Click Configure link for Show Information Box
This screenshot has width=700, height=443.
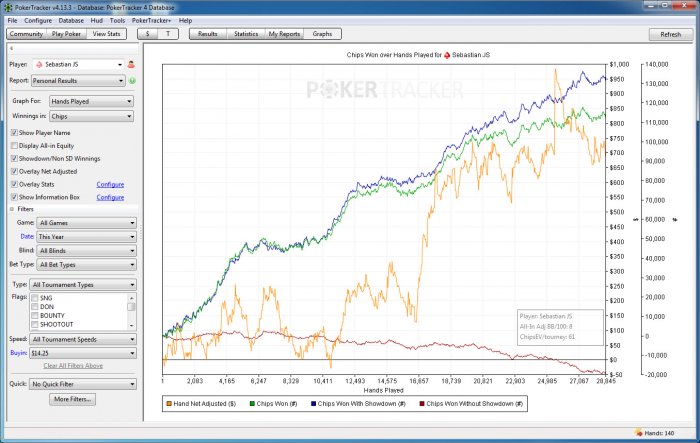click(110, 197)
